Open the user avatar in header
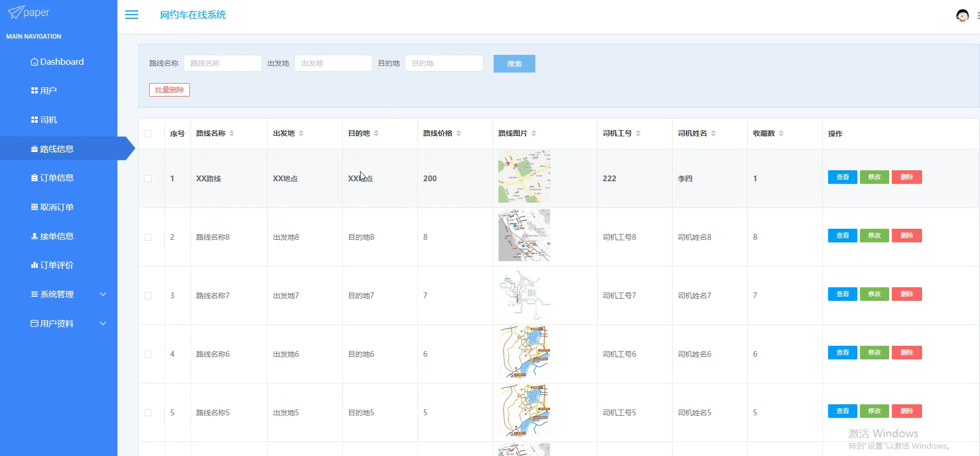Image resolution: width=980 pixels, height=456 pixels. 962,16
